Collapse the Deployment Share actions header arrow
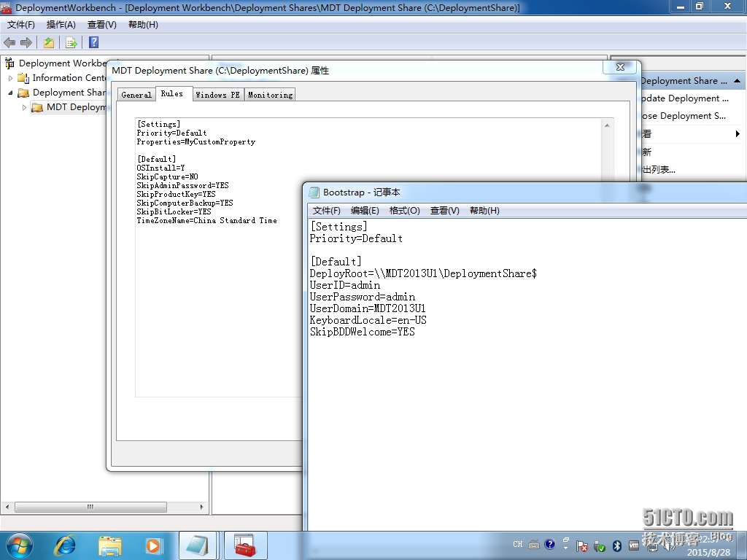 (737, 81)
